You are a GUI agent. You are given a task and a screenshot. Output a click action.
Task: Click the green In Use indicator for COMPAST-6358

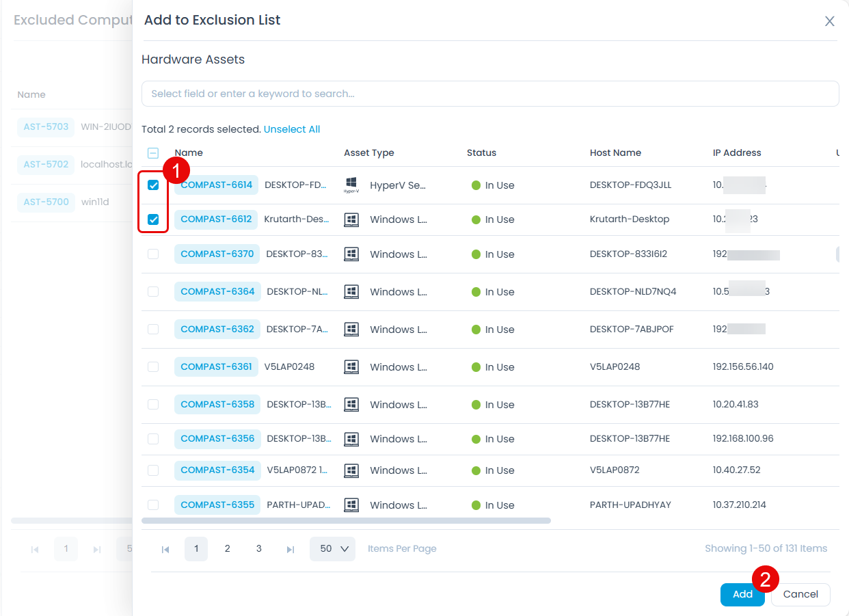(476, 405)
